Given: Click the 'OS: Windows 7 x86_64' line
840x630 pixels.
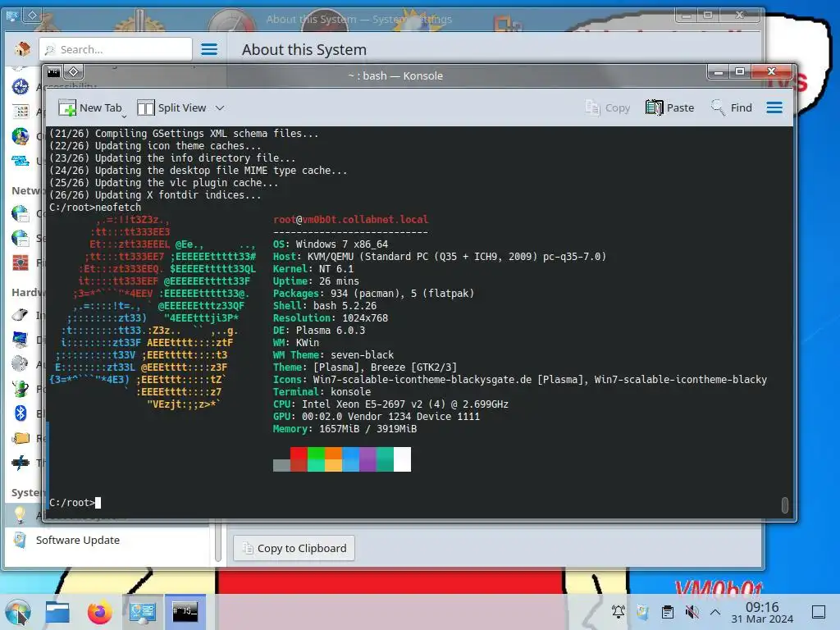Looking at the screenshot, I should 331,244.
